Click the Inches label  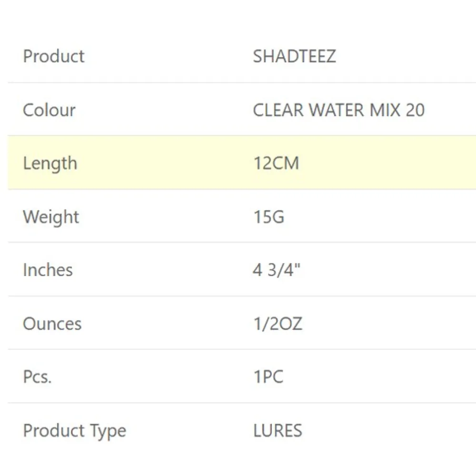point(48,270)
